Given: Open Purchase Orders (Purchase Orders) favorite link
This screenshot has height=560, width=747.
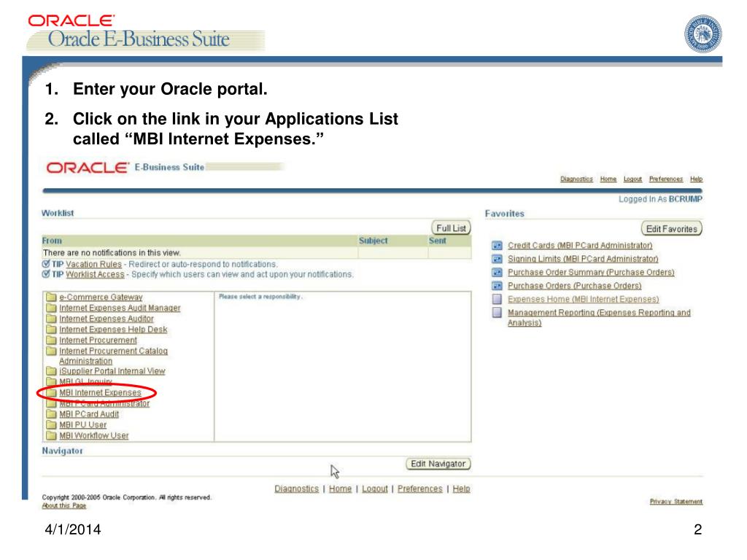Looking at the screenshot, I should tap(575, 286).
